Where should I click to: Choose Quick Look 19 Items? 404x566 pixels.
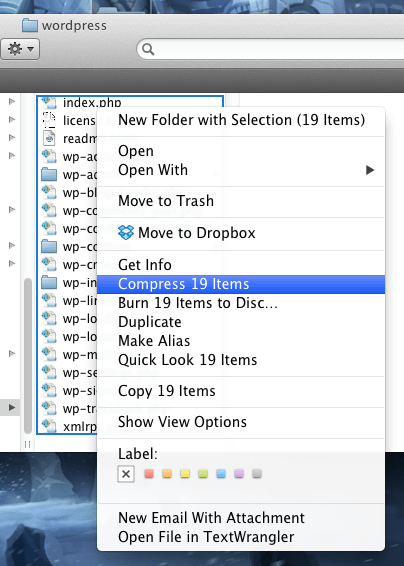point(241,360)
